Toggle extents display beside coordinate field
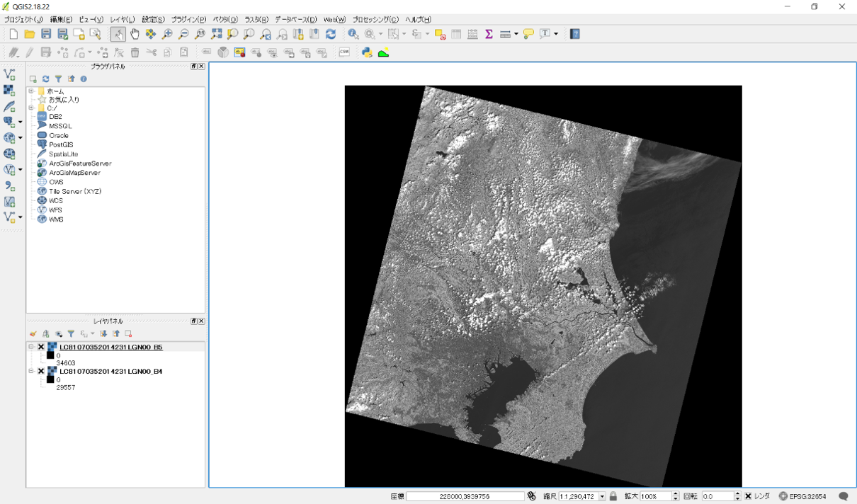This screenshot has width=857, height=504. pos(531,496)
